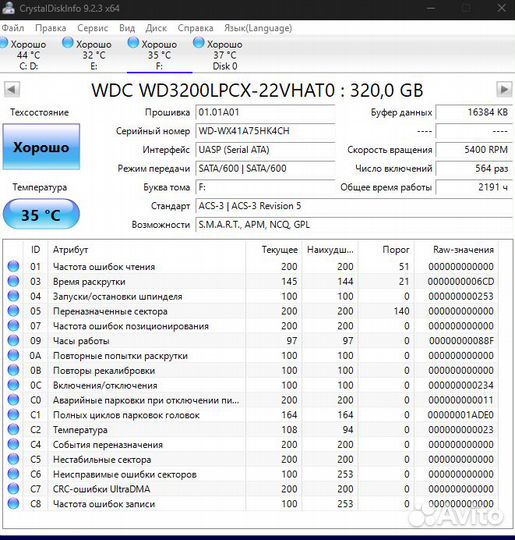Open the Сервис menu
The width and height of the screenshot is (515, 540).
coord(92,28)
